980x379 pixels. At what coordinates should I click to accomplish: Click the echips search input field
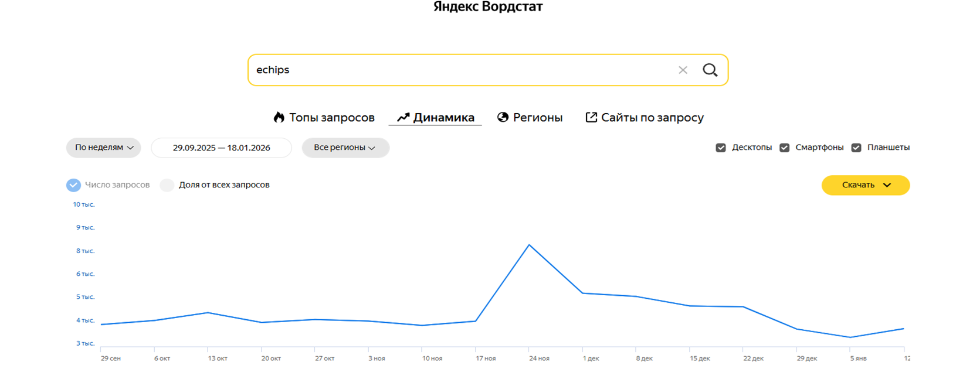457,70
